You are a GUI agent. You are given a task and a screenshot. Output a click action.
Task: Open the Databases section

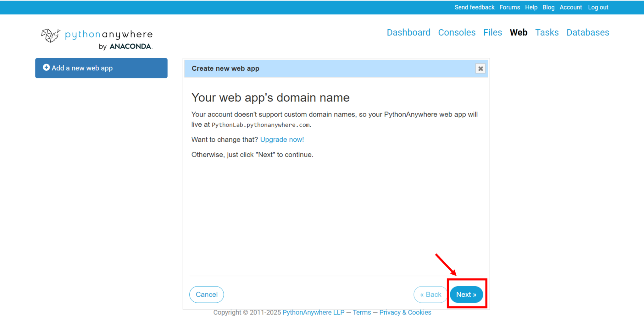[588, 32]
